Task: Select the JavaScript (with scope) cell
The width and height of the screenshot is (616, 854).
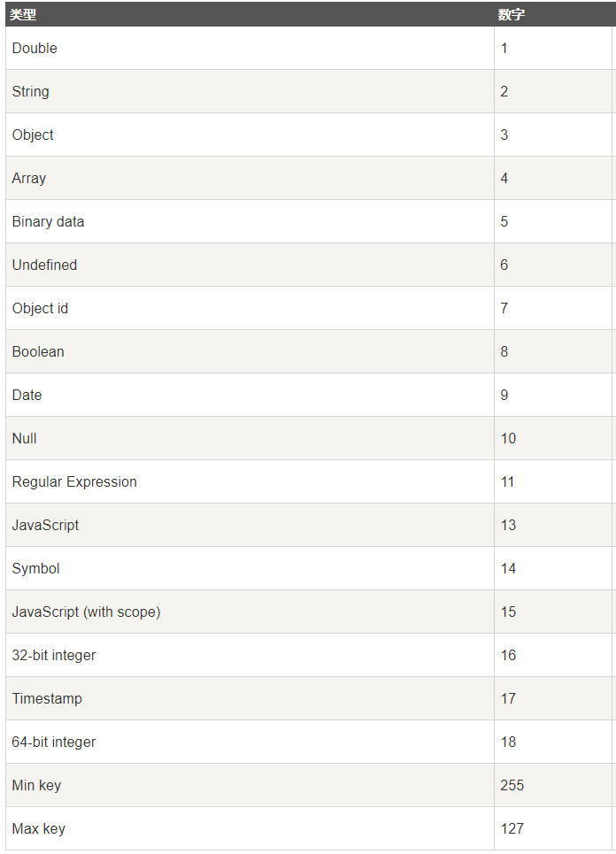Action: pyautogui.click(x=86, y=612)
